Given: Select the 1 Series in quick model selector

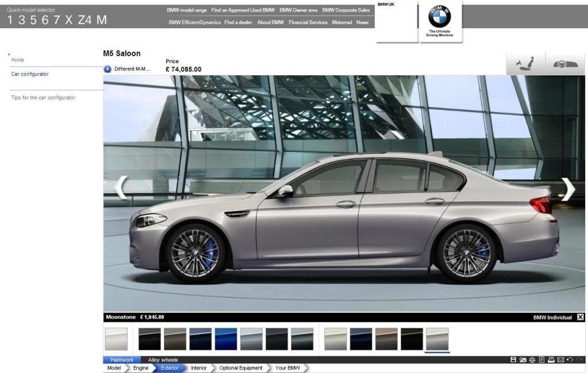Looking at the screenshot, I should [x=10, y=20].
